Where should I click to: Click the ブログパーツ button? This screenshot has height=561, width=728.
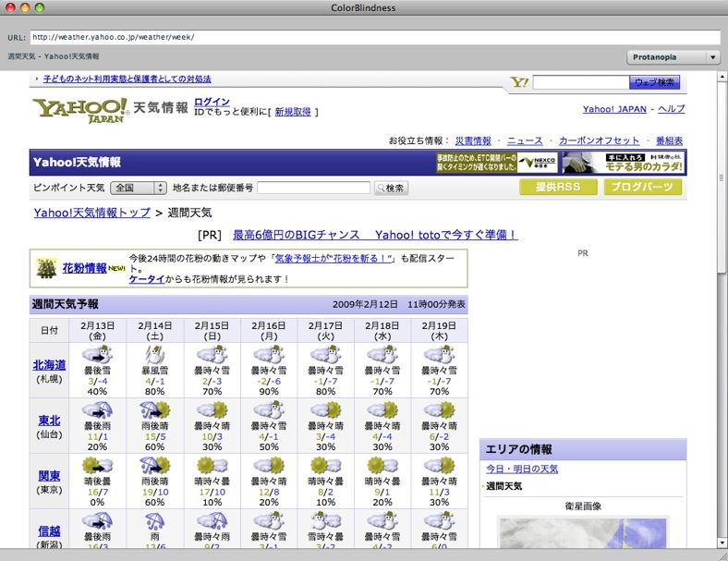[x=643, y=188]
